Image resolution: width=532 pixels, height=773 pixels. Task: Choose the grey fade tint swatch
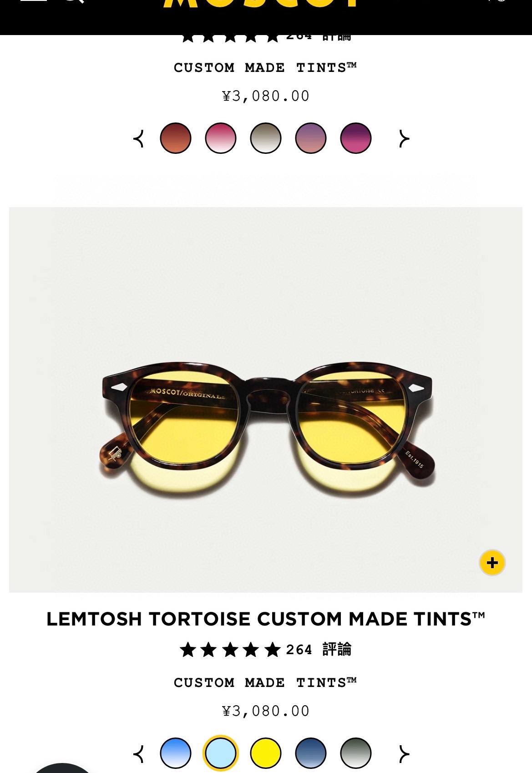click(266, 138)
